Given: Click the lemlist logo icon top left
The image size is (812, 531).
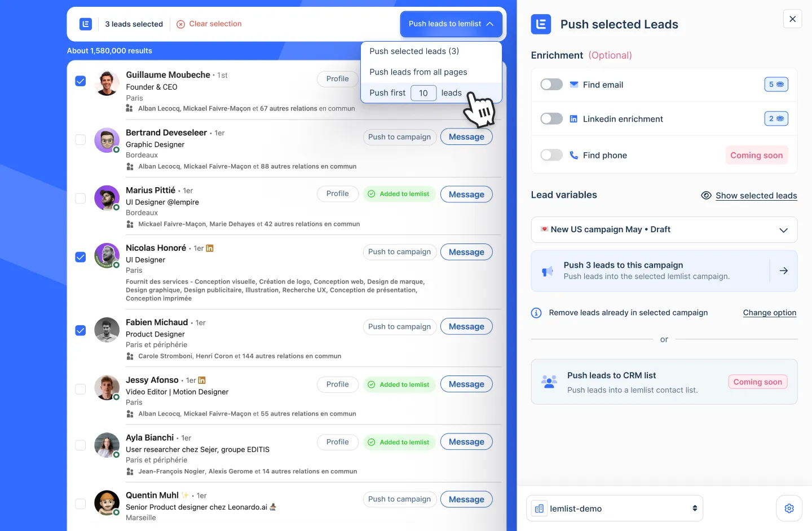Looking at the screenshot, I should pyautogui.click(x=85, y=24).
